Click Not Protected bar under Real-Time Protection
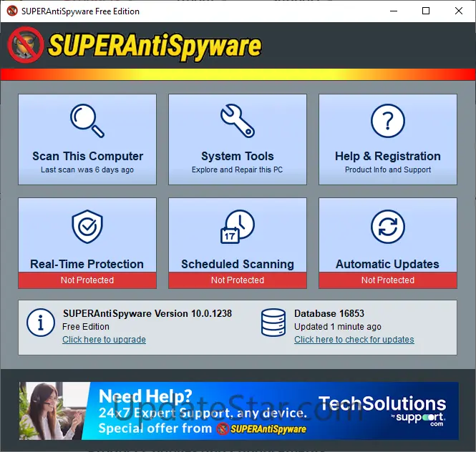Image resolution: width=476 pixels, height=452 pixels. click(x=87, y=280)
